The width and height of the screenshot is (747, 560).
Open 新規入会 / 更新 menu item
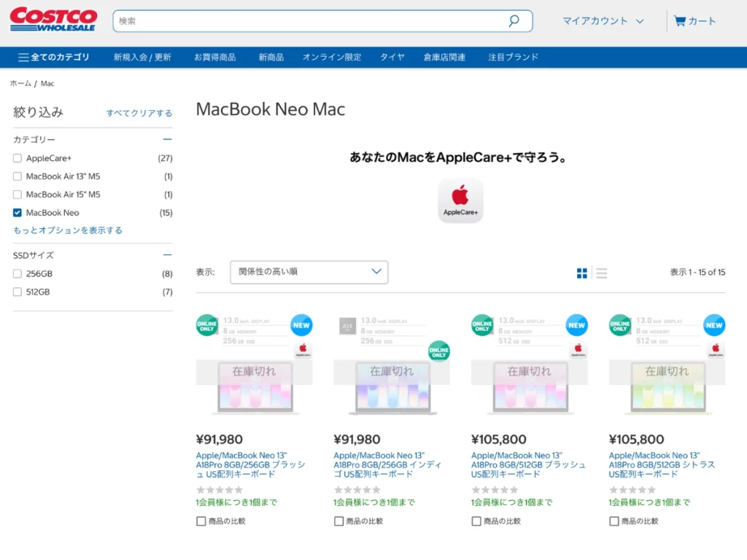point(142,57)
